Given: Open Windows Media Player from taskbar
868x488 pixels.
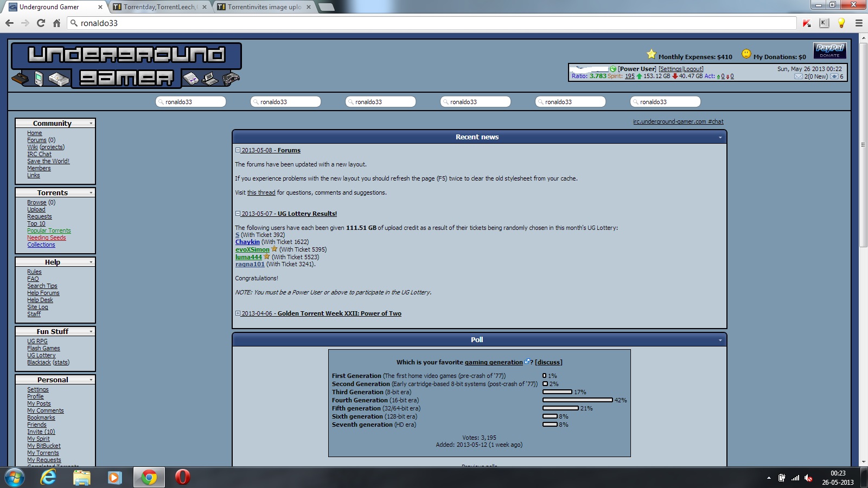Looking at the screenshot, I should 114,478.
